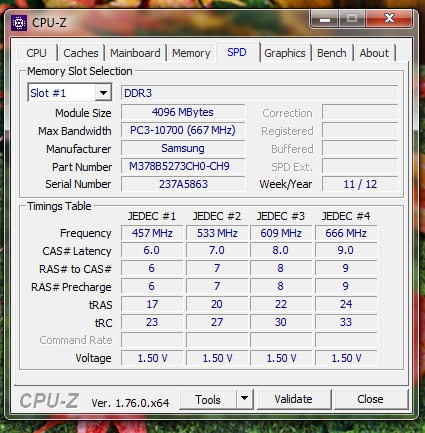Click the empty Registered field
The image size is (425, 433).
coord(360,130)
